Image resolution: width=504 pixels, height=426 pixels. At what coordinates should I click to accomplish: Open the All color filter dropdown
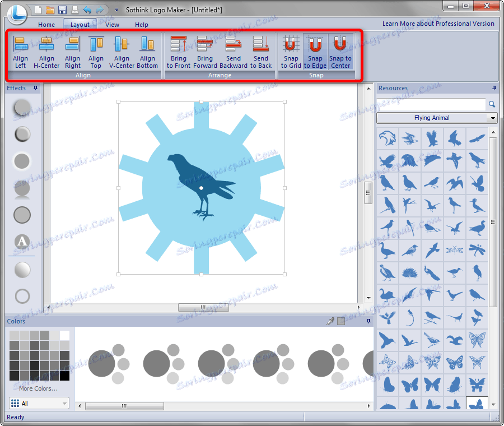click(x=39, y=403)
